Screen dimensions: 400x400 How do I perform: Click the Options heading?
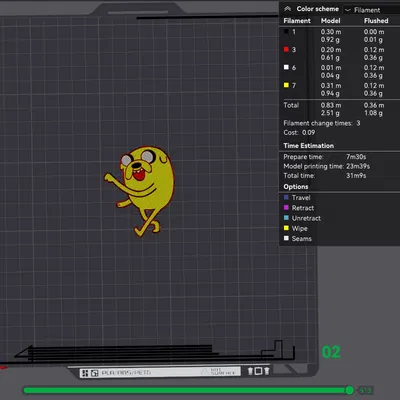296,187
